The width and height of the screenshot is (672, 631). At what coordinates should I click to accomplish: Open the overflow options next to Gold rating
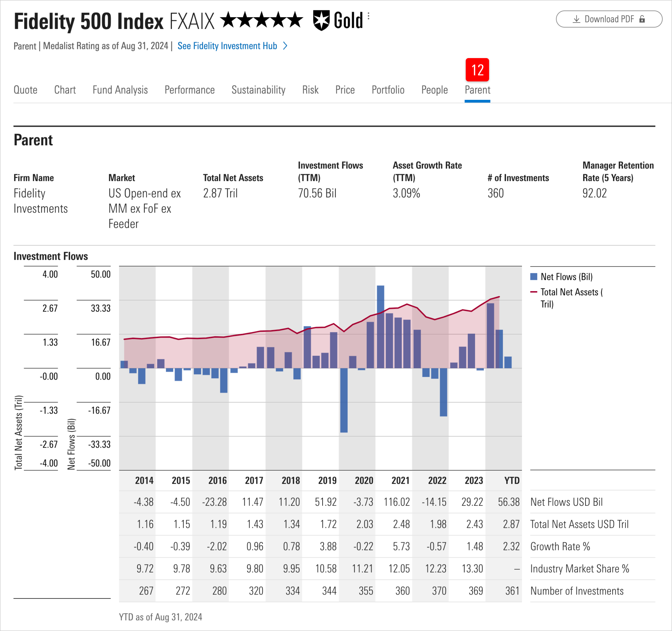pyautogui.click(x=368, y=16)
